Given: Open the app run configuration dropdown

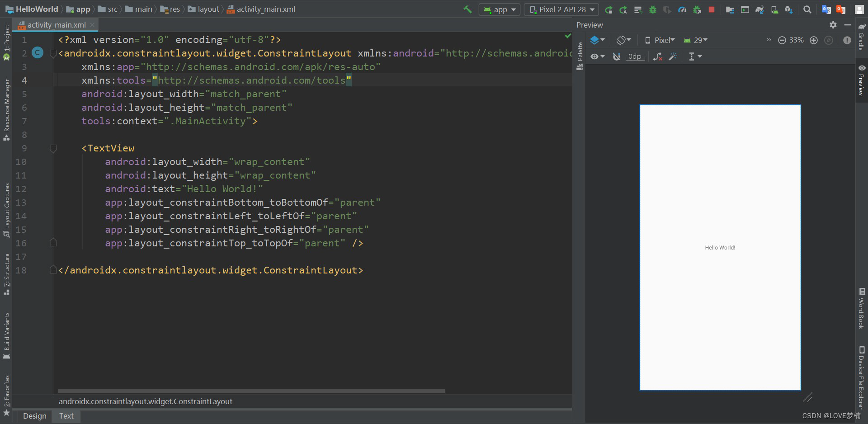Looking at the screenshot, I should [x=500, y=9].
